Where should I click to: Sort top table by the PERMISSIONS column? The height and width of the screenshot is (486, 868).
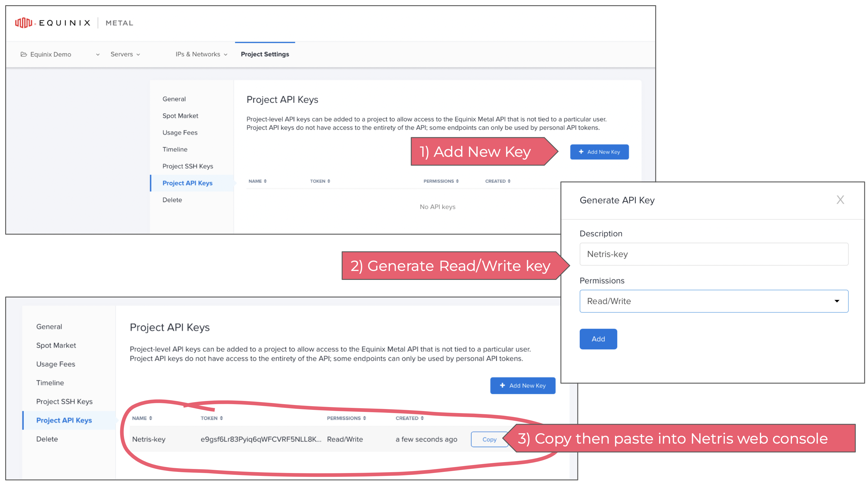click(x=441, y=181)
